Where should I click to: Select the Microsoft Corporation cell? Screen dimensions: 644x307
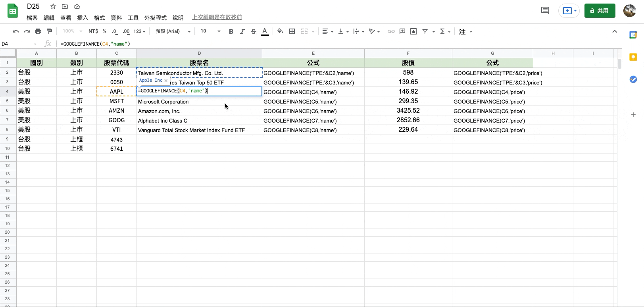click(x=199, y=101)
